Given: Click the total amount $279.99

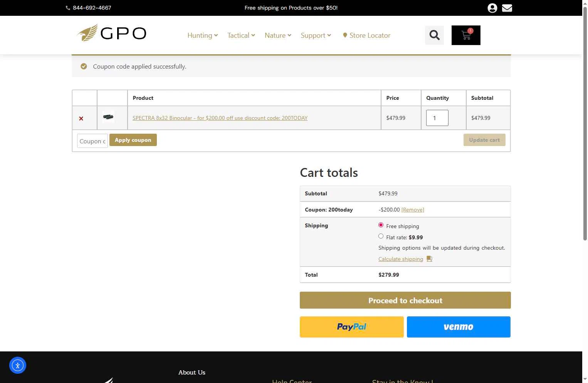Looking at the screenshot, I should click(389, 275).
